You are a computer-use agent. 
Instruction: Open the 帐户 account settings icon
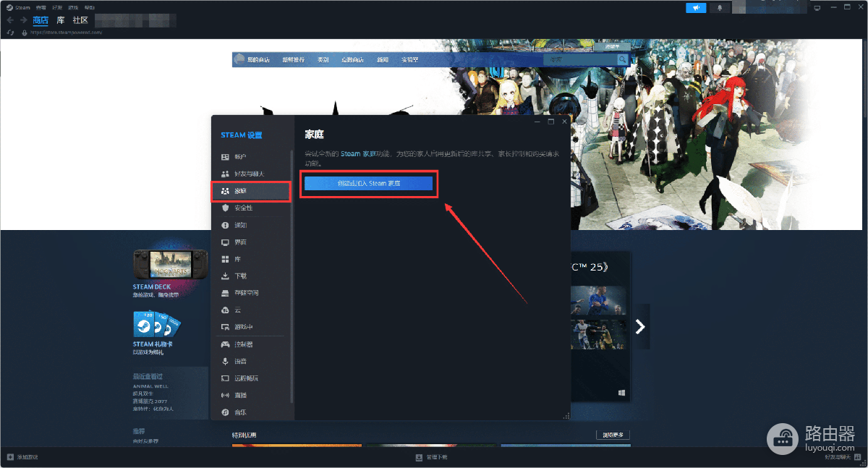pyautogui.click(x=225, y=157)
